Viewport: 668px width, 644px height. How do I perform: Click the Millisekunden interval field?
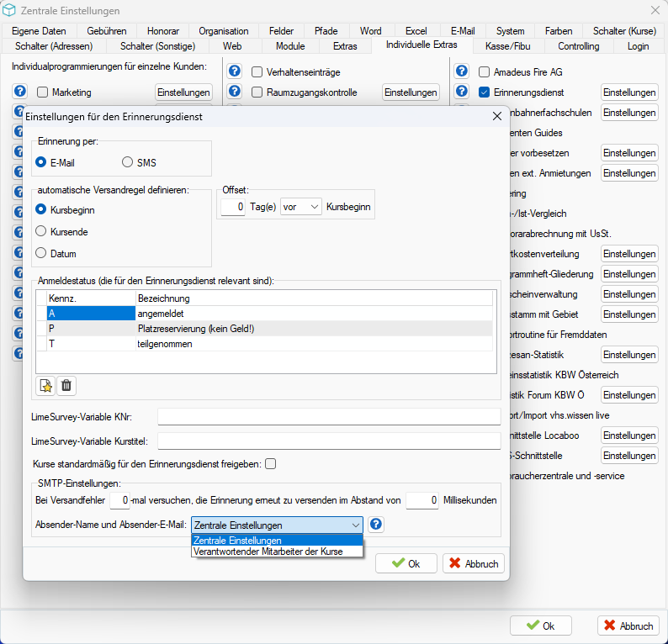tap(422, 500)
